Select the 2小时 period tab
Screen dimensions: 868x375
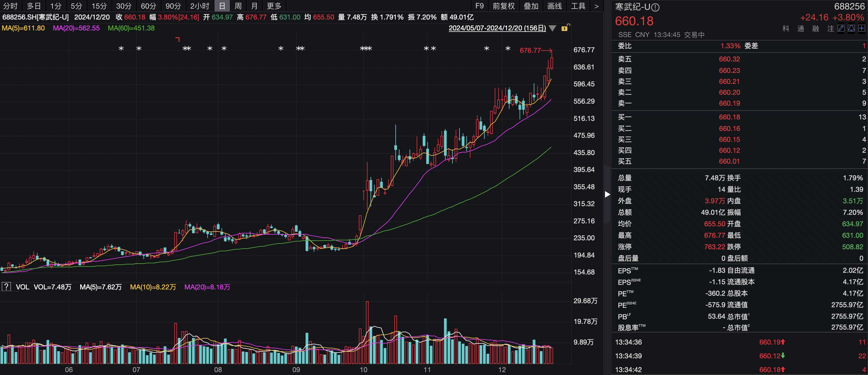click(x=199, y=6)
